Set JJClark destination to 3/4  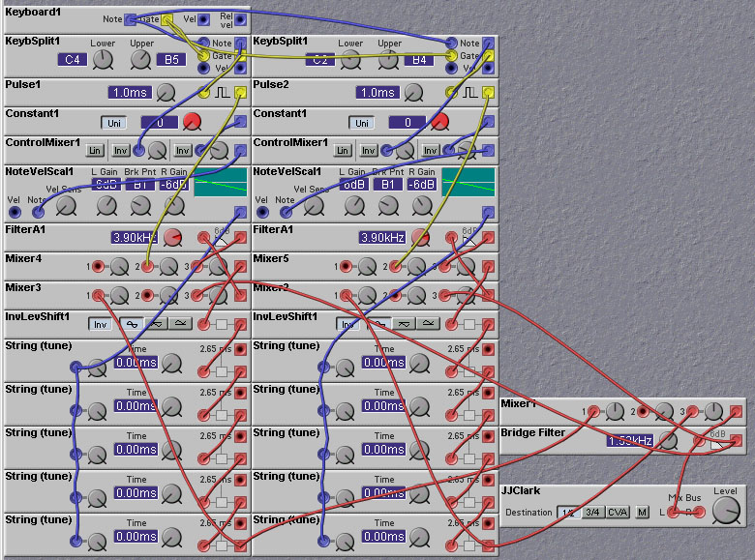[x=592, y=513]
